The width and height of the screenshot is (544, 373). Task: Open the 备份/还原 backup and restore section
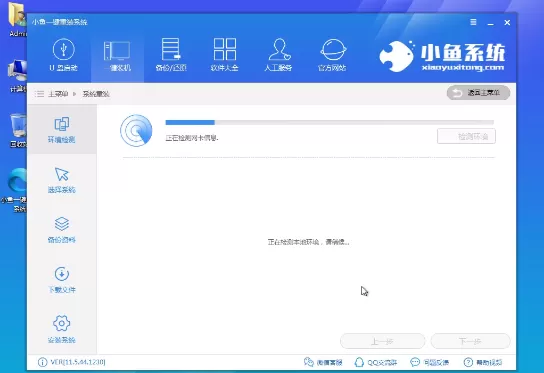pos(171,54)
